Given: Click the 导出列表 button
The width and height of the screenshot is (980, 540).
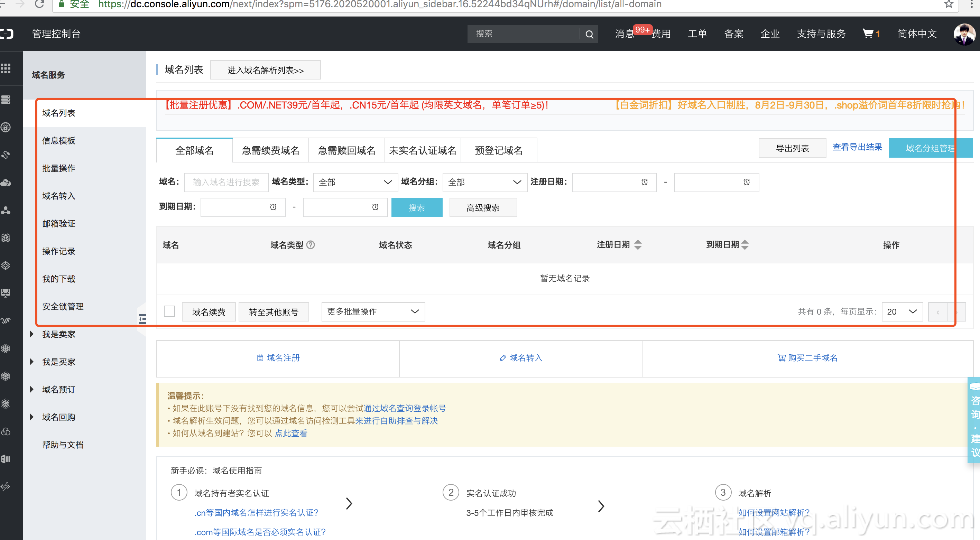Looking at the screenshot, I should point(793,148).
